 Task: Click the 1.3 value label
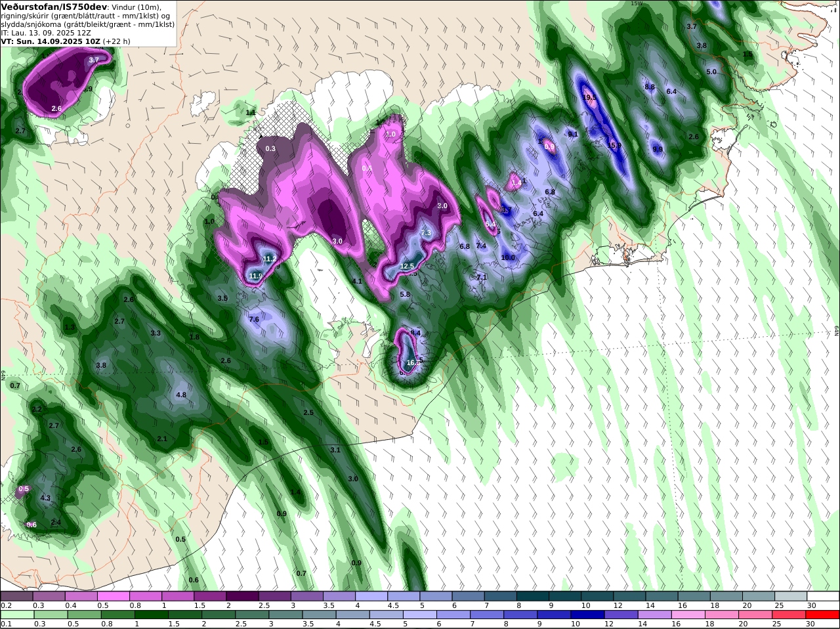[x=70, y=327]
